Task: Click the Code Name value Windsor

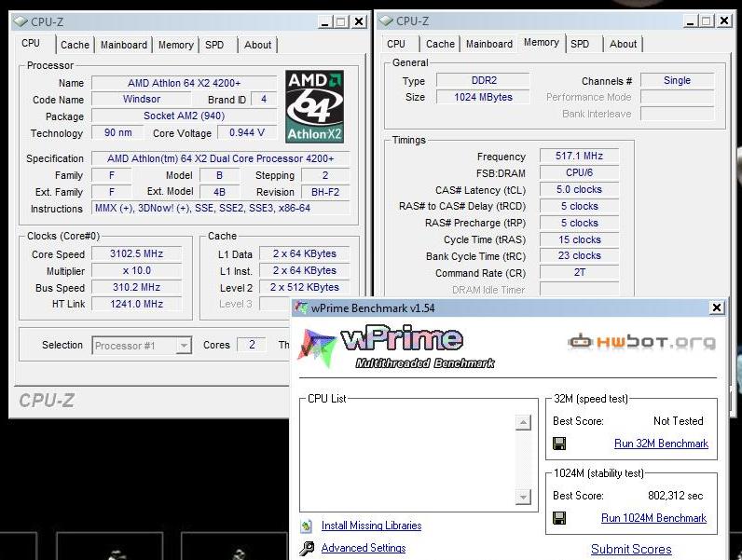Action: click(x=142, y=100)
